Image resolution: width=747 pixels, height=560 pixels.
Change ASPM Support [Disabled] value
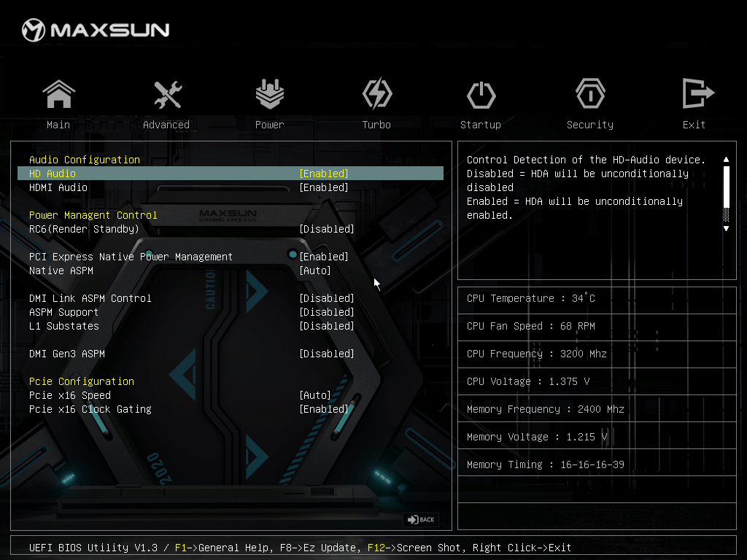coord(327,312)
